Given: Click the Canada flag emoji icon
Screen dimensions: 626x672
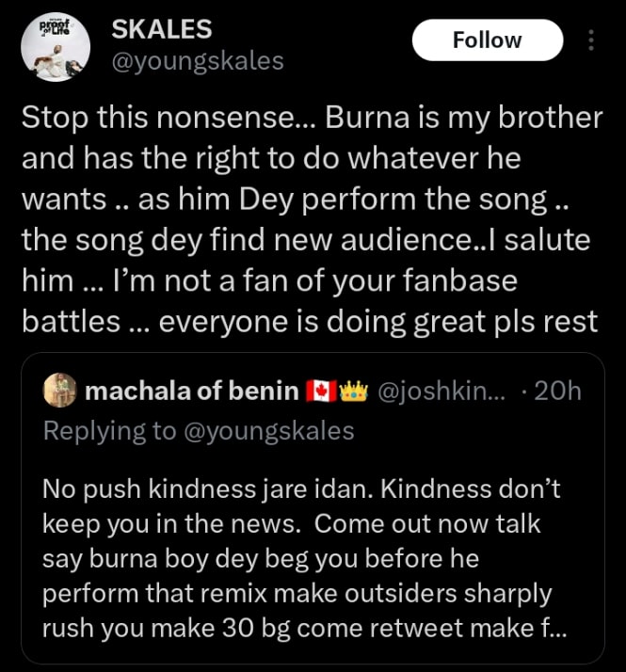Looking at the screenshot, I should [322, 391].
